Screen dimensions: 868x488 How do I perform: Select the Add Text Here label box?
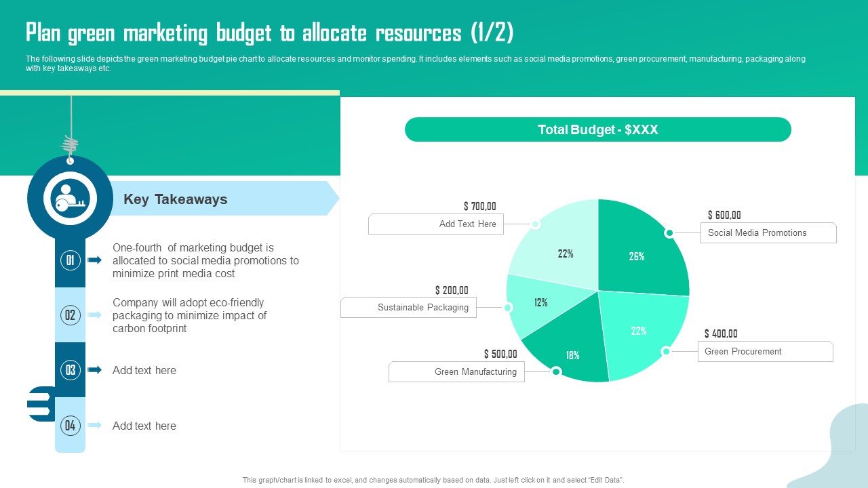(x=436, y=224)
